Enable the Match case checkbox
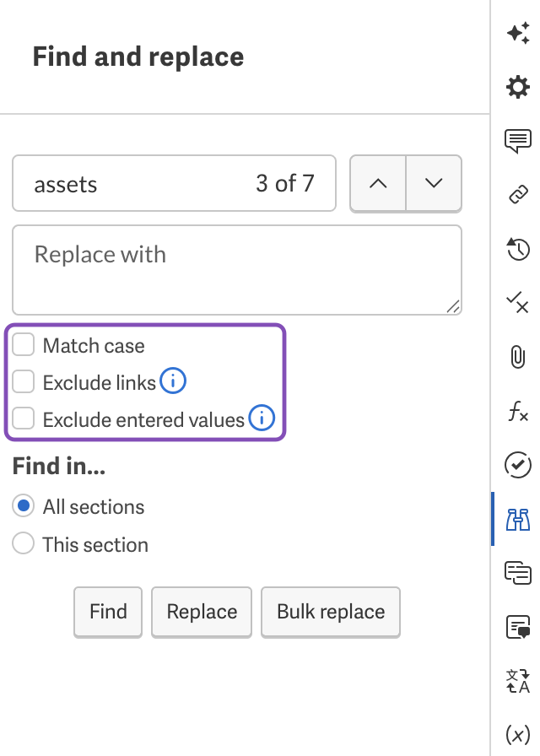The height and width of the screenshot is (756, 540). click(23, 345)
